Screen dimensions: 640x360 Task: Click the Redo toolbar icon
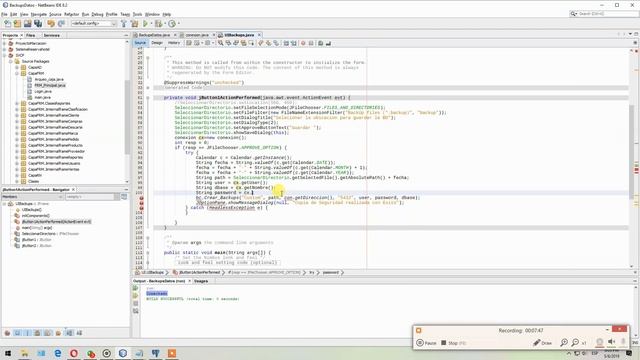point(61,24)
